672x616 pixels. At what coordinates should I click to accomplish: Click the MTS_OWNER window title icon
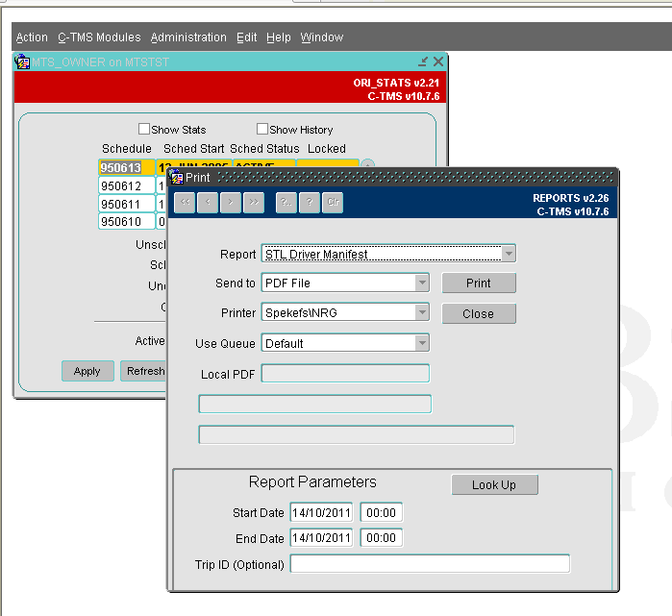click(22, 62)
